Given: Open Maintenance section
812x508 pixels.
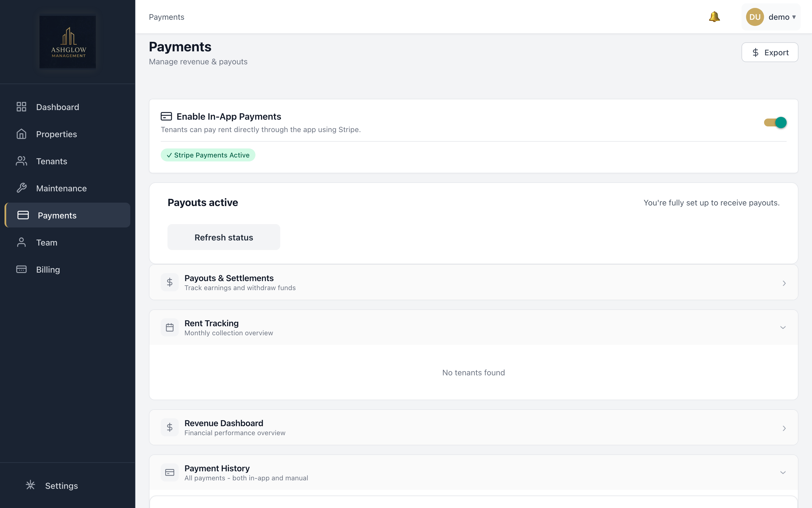Looking at the screenshot, I should pos(67,188).
